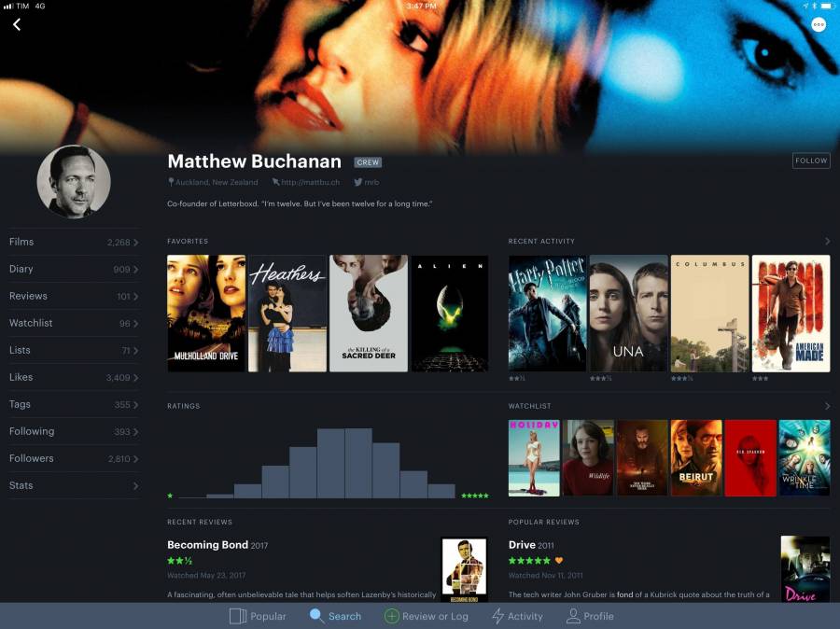Tap the back arrow icon
Viewport: 840px width, 629px height.
point(17,24)
